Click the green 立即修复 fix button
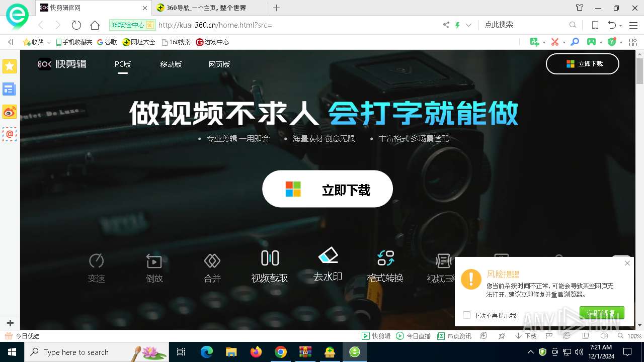 click(x=602, y=313)
